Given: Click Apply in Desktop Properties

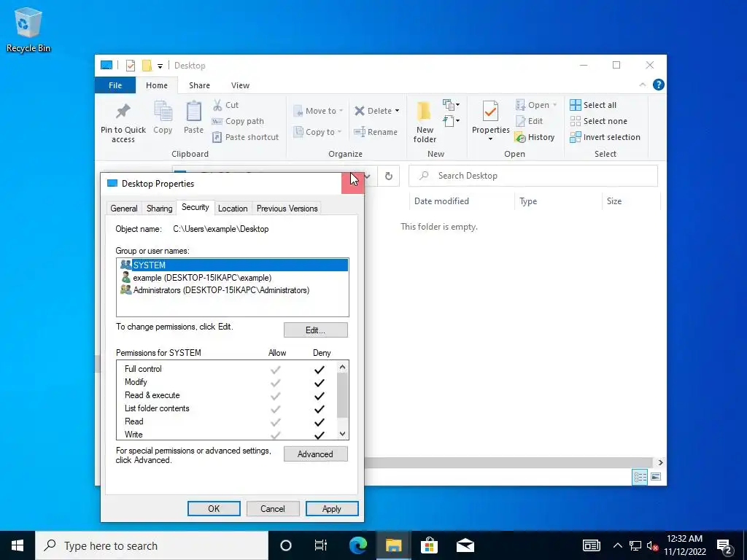Looking at the screenshot, I should [x=332, y=508].
